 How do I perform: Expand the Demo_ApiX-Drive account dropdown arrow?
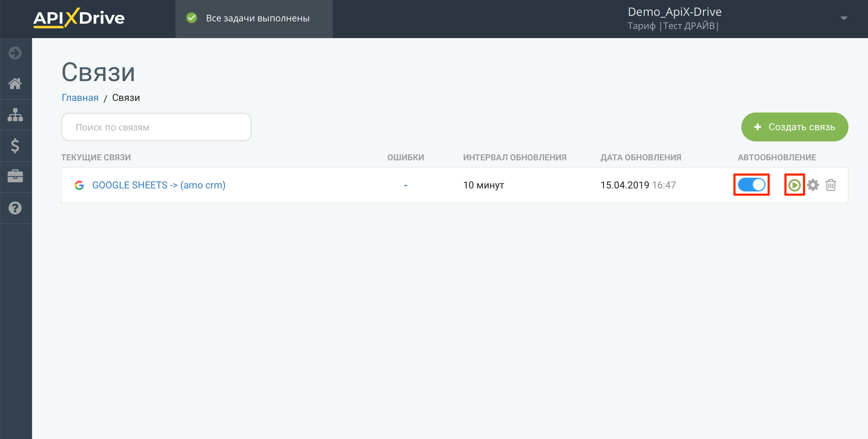pyautogui.click(x=844, y=18)
